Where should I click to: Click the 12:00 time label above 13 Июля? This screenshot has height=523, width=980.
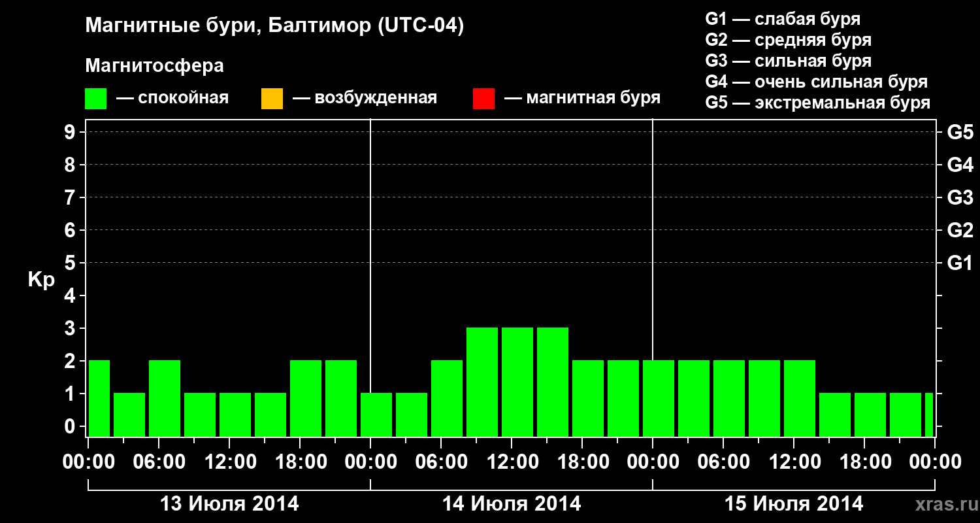(x=229, y=462)
